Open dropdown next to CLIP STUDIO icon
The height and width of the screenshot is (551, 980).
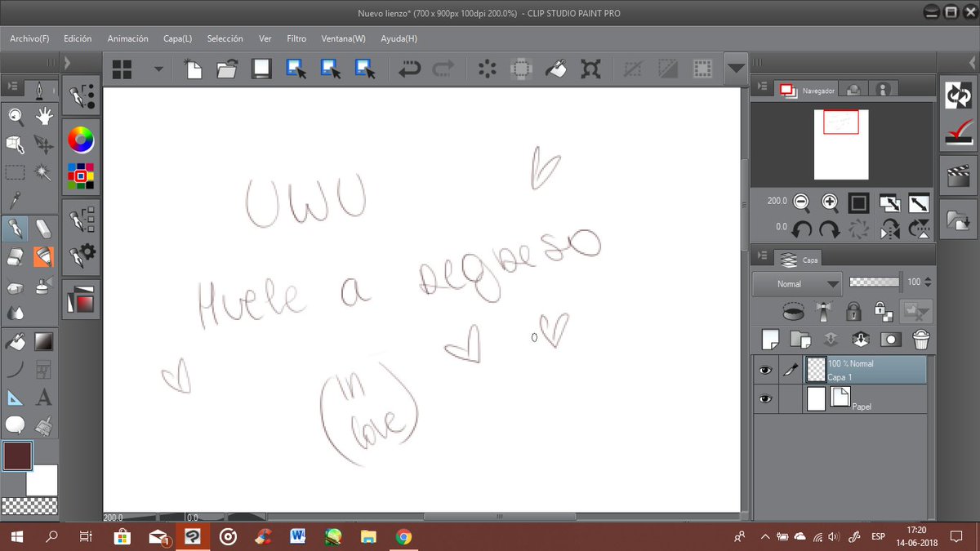click(x=158, y=70)
